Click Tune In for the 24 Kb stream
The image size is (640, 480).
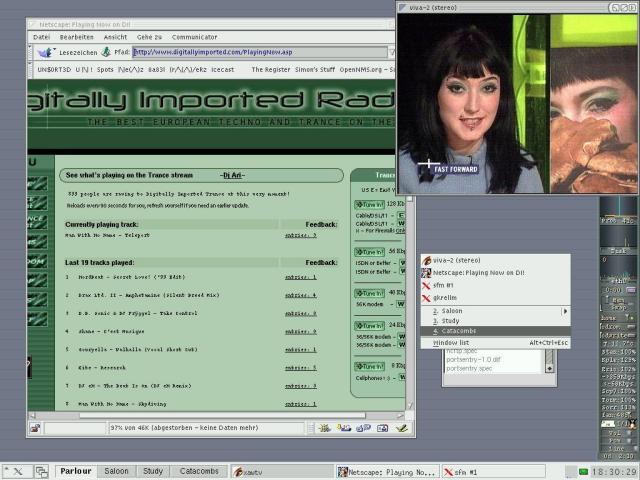point(369,326)
